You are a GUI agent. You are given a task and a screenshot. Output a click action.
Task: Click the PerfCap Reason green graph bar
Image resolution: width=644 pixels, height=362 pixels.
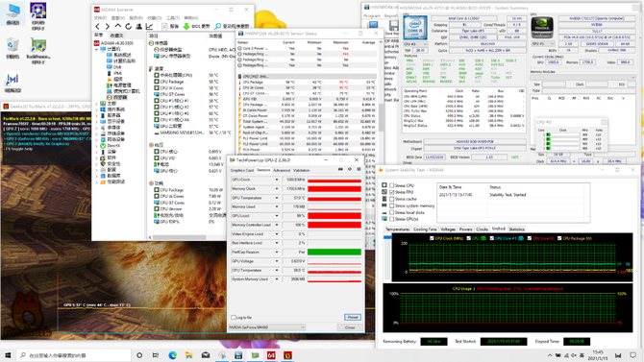[x=334, y=252]
